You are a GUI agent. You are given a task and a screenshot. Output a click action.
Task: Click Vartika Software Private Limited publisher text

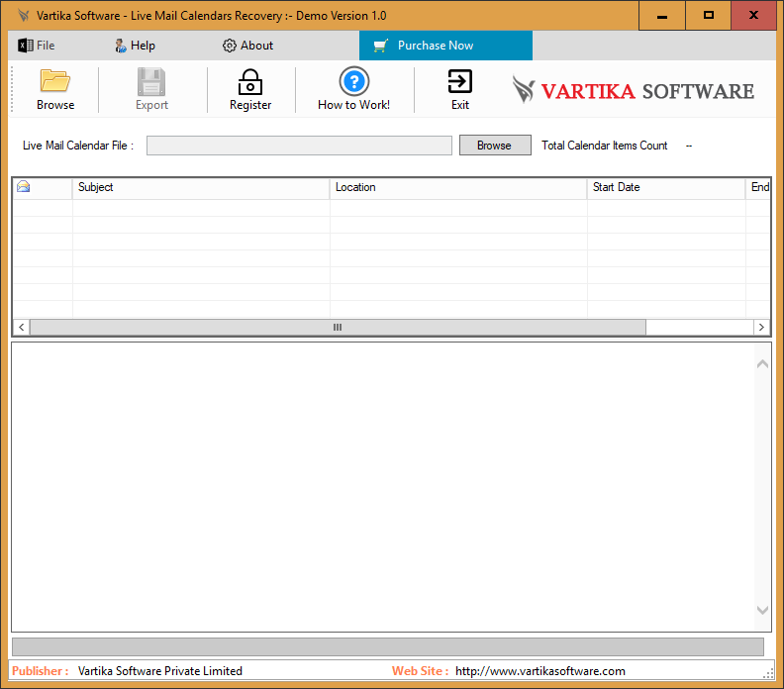coord(160,671)
